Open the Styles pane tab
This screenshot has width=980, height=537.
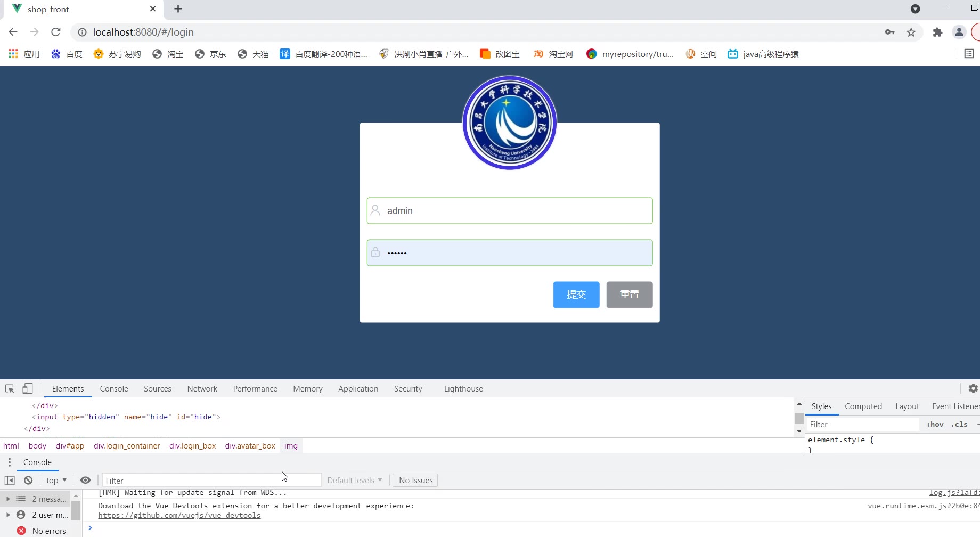point(821,406)
